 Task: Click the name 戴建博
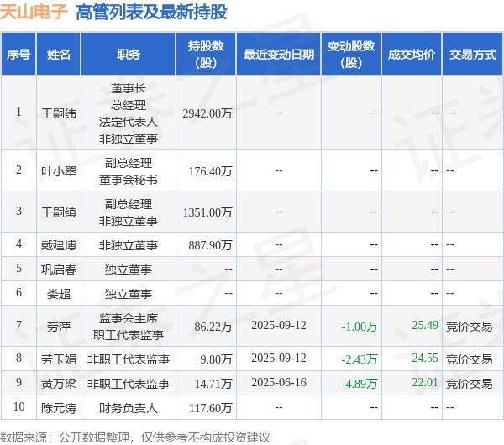59,245
